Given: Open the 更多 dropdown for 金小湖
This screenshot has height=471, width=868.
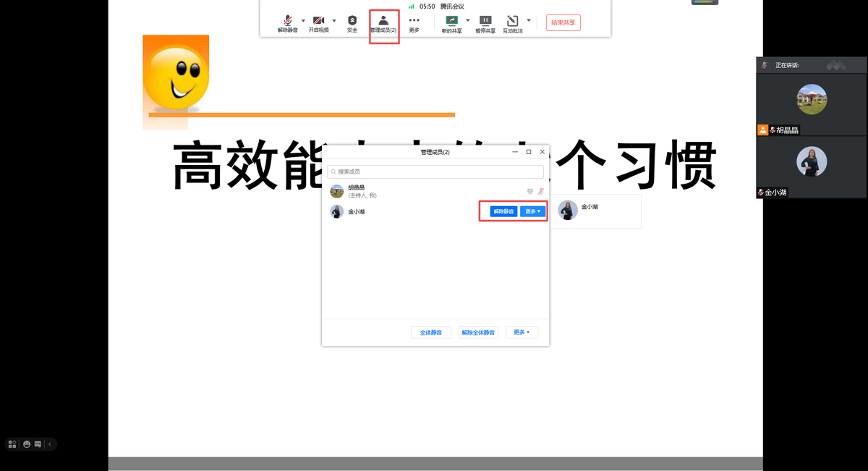Looking at the screenshot, I should coord(533,211).
